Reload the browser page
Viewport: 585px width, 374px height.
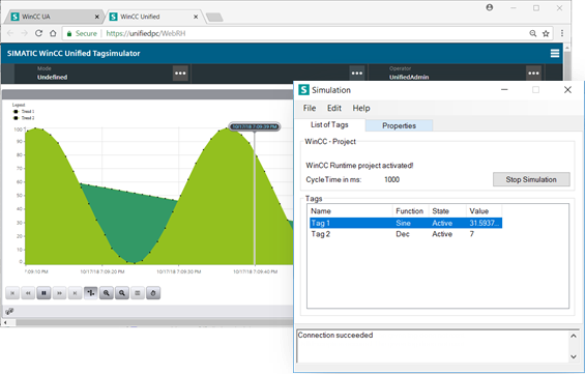[39, 33]
